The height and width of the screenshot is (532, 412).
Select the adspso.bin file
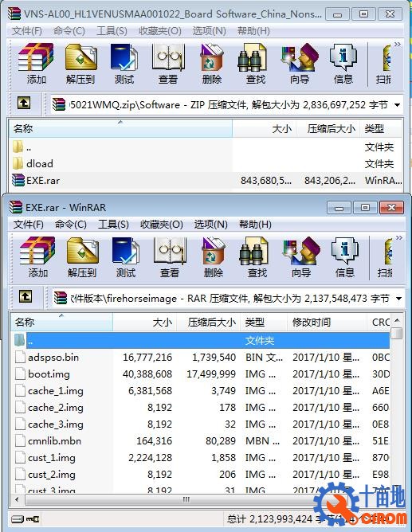tap(202, 358)
